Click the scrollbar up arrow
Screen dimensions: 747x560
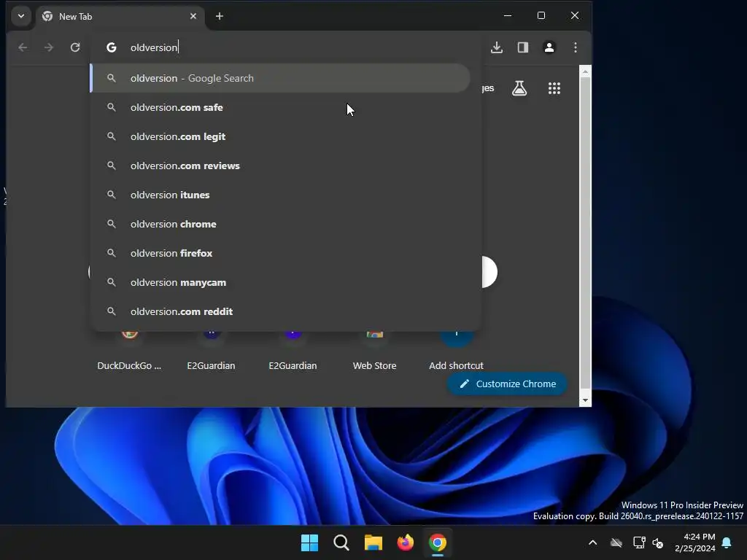pos(585,72)
